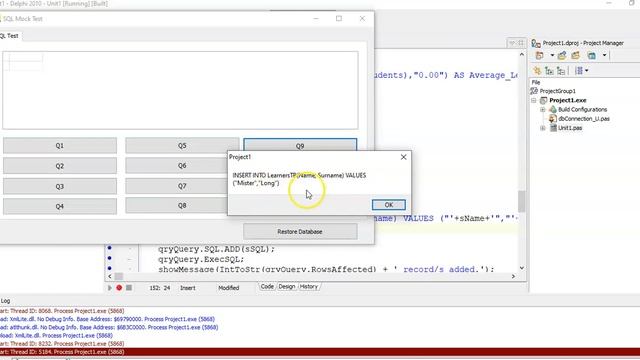This screenshot has height=360, width=640.
Task: Switch to the Design tab
Action: tap(287, 287)
